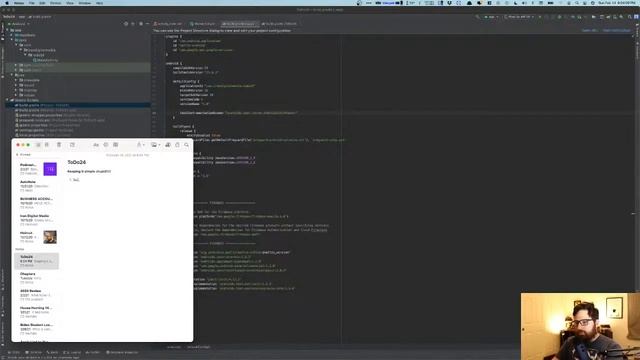Open the Aa text format menu
This screenshot has height=360, width=640.
[96, 145]
